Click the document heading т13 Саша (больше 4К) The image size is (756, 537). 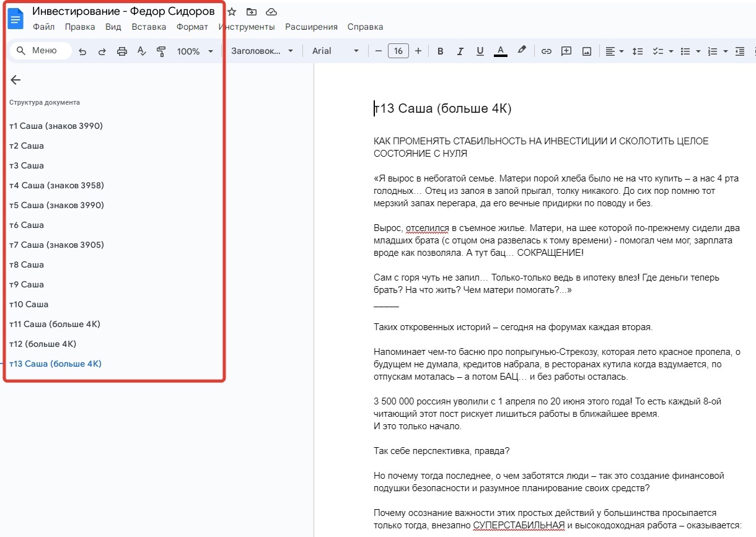(442, 109)
